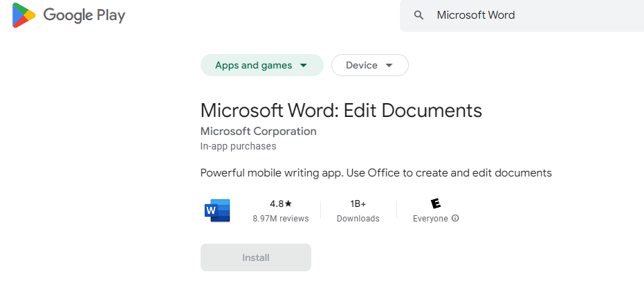644x290 pixels.
Task: Click the 4.8 star rating
Action: 281,203
